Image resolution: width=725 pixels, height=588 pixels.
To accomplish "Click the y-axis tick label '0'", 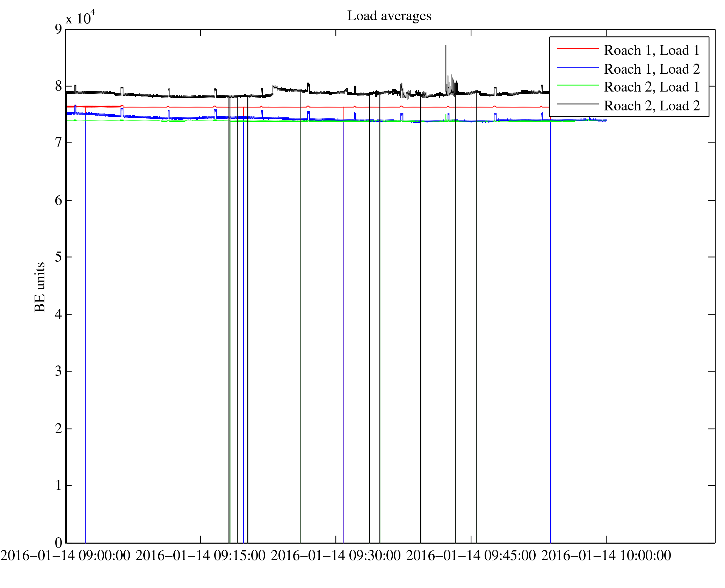I will pyautogui.click(x=58, y=543).
